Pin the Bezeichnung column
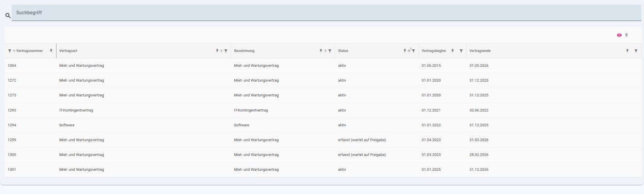The width and height of the screenshot is (644, 194). tap(321, 51)
